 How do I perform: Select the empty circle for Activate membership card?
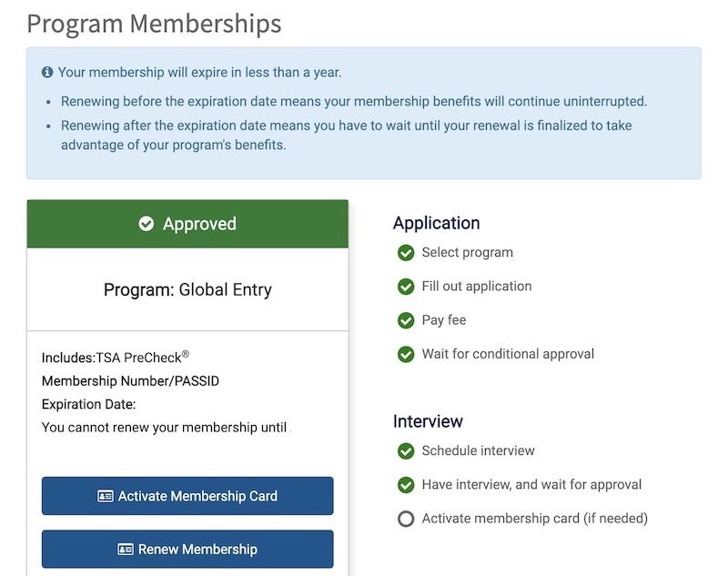tap(406, 519)
